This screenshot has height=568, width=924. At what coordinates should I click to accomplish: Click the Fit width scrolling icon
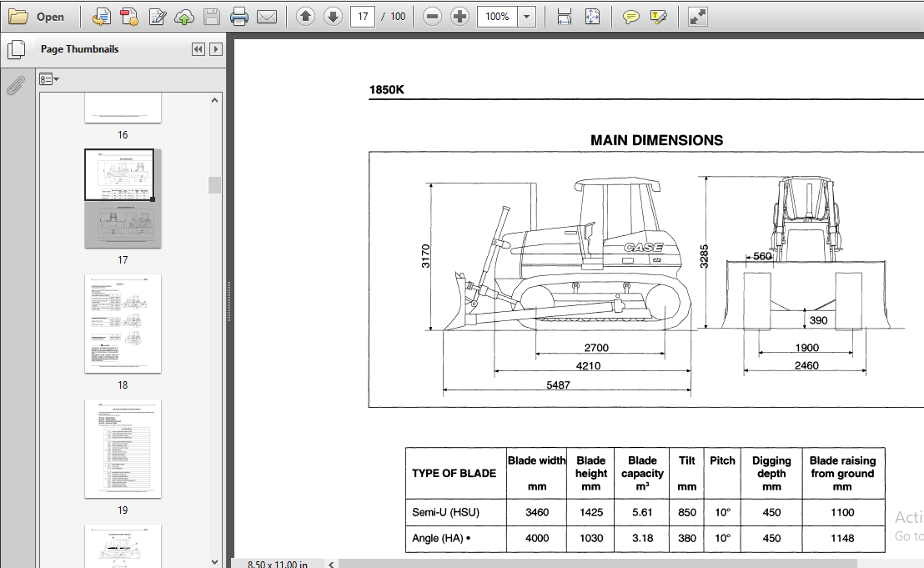[x=564, y=17]
